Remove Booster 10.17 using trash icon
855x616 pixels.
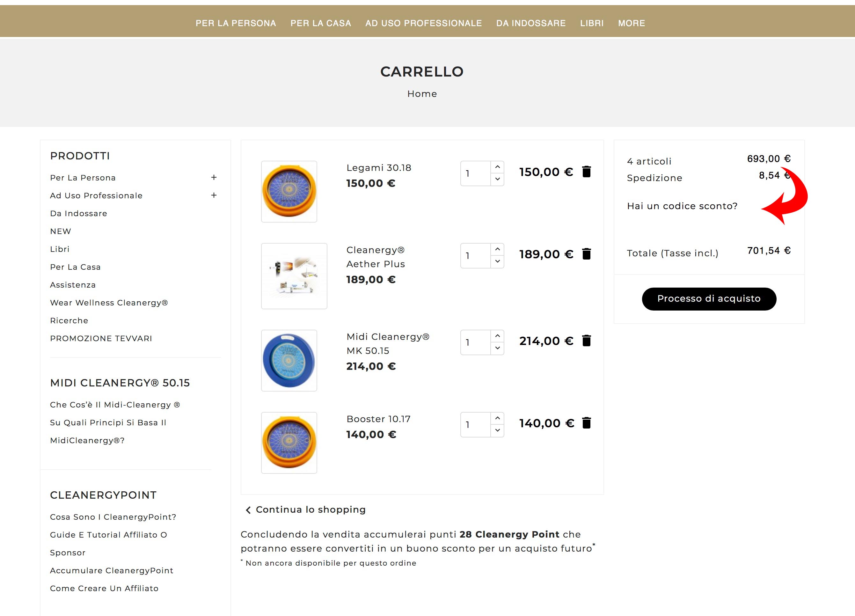point(586,423)
